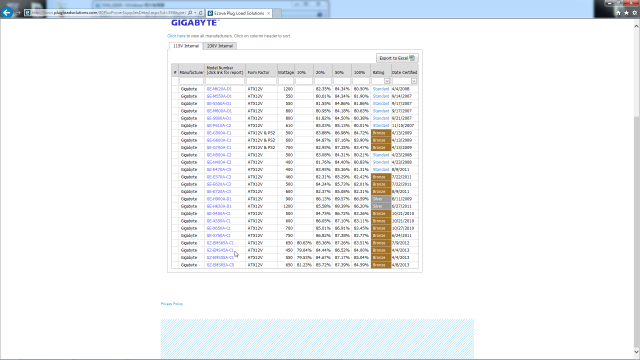
Task: Click the Model Number filter text box
Action: pyautogui.click(x=225, y=81)
